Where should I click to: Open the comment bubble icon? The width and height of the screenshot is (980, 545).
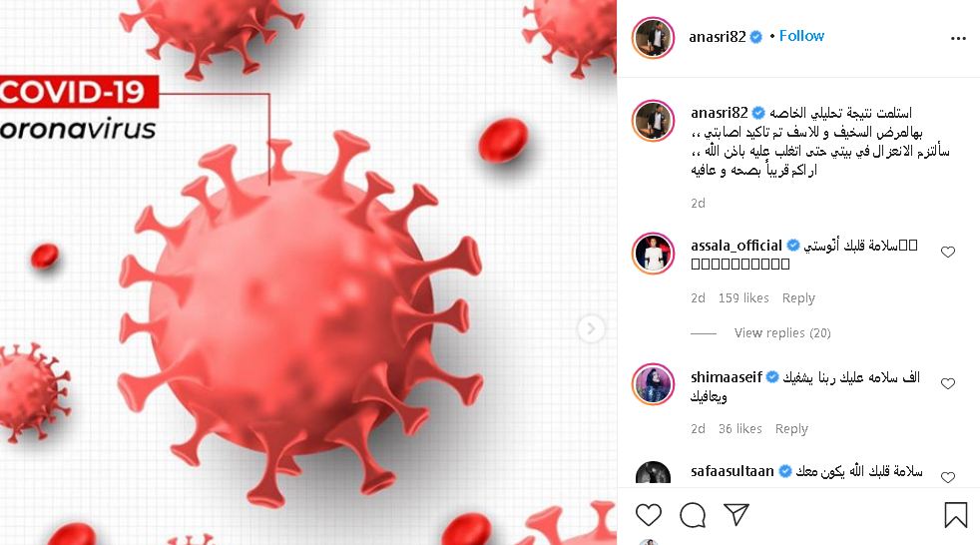point(693,515)
